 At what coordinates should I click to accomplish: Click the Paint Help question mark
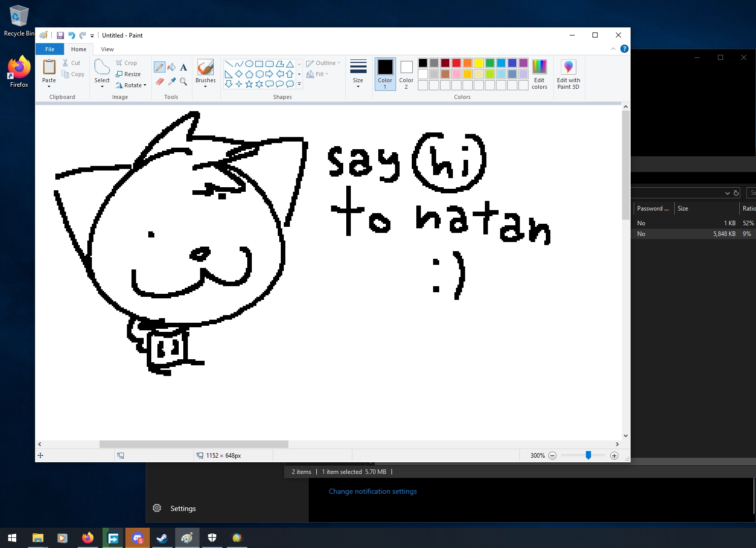tap(624, 49)
